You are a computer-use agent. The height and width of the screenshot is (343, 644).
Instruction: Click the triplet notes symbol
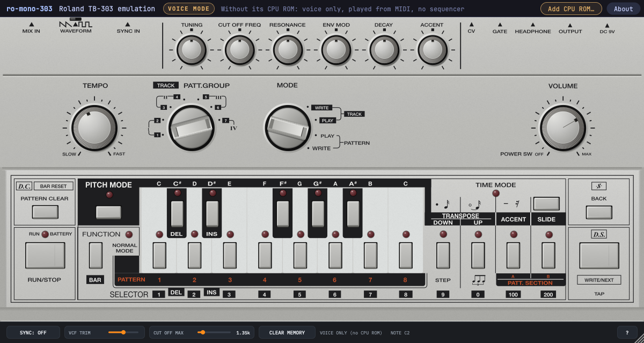tap(478, 280)
